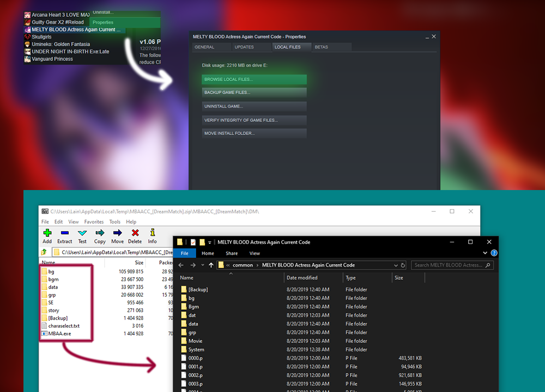Image resolution: width=545 pixels, height=392 pixels.
Task: Click MOVE INSTALL FOLDER button
Action: (254, 133)
